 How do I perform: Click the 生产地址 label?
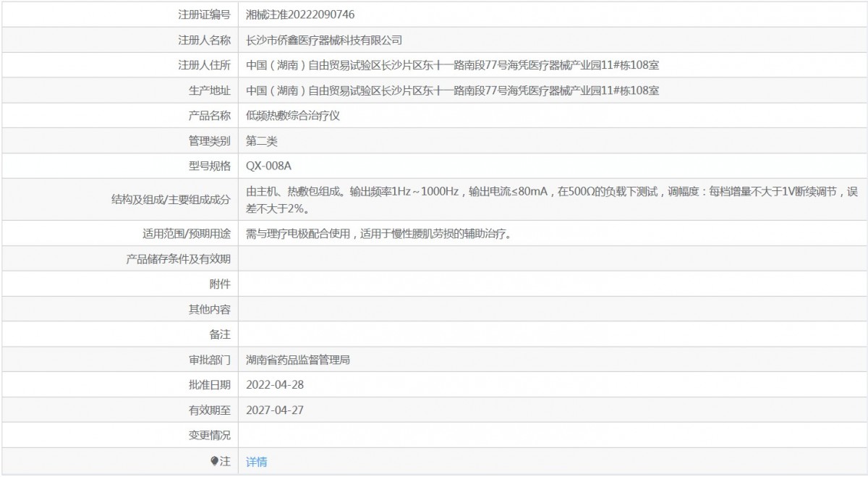(x=210, y=90)
